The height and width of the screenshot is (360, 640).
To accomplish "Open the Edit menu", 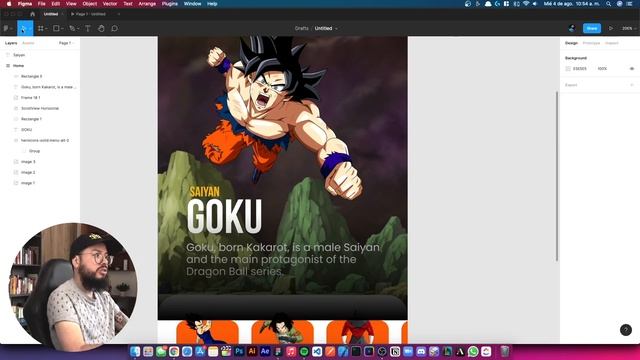I will click(56, 4).
